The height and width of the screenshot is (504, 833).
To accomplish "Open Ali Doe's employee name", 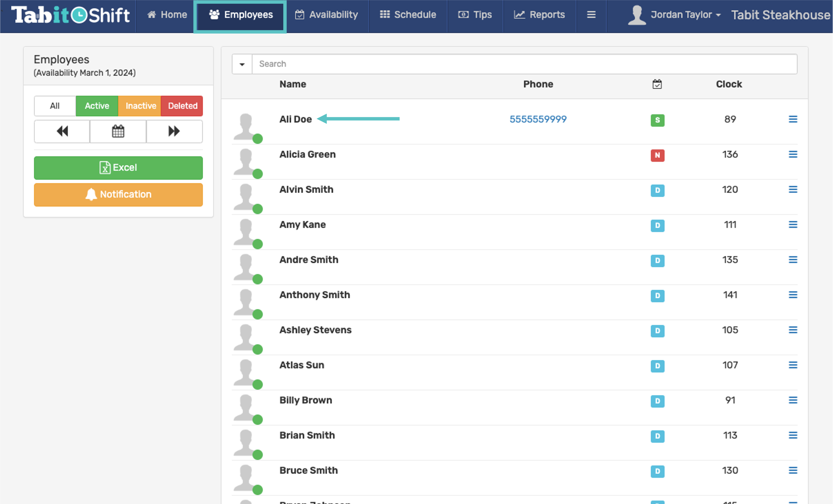I will (295, 119).
